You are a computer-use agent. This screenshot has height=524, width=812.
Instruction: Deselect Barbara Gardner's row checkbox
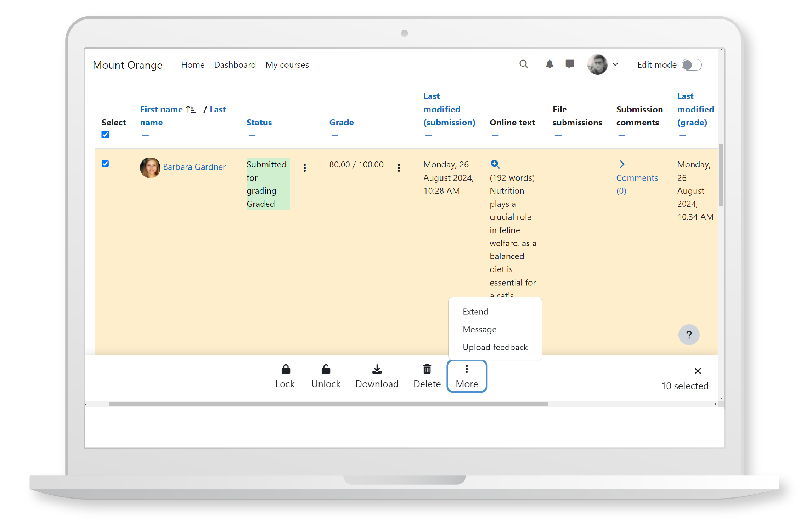click(105, 164)
